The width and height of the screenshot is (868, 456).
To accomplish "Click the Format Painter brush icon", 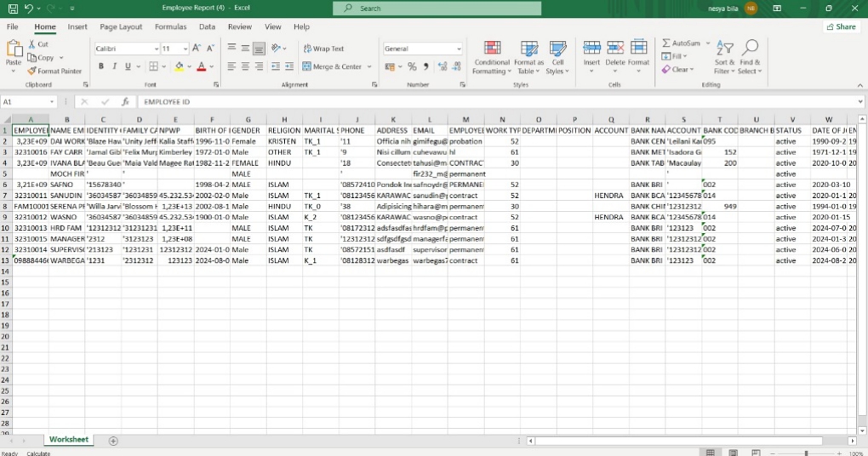I will coord(32,71).
